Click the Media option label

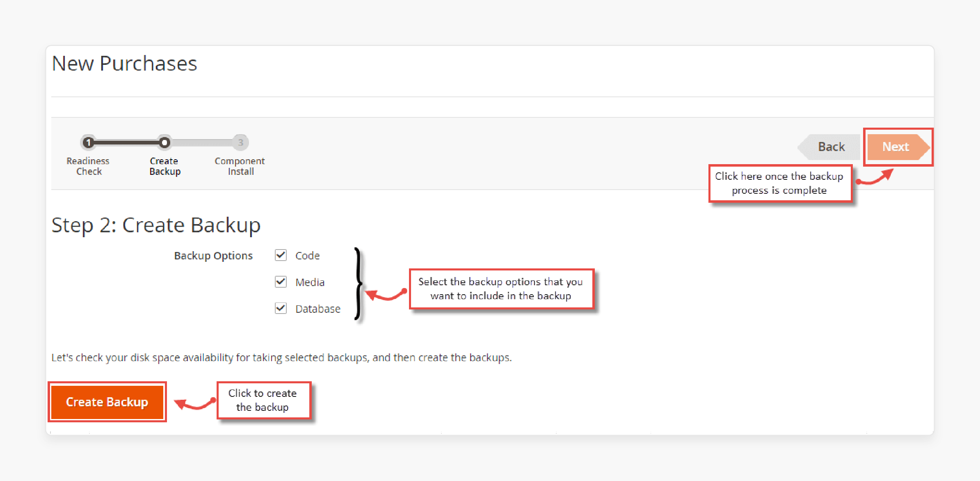click(310, 282)
